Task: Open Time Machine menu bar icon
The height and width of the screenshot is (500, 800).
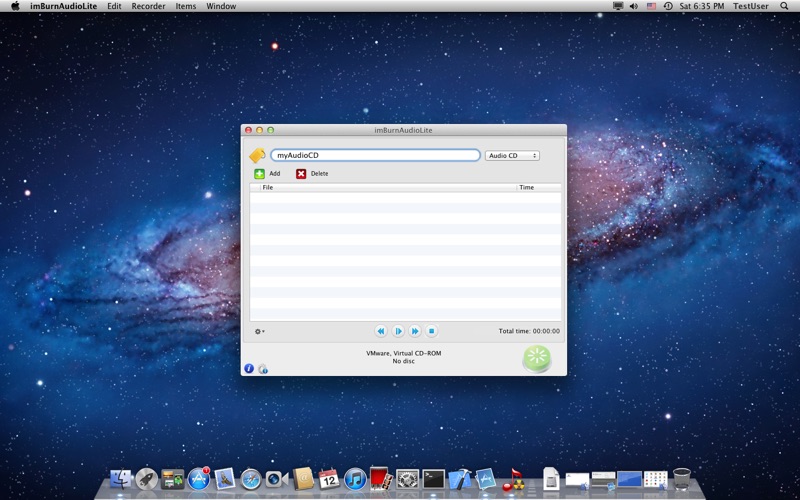Action: pos(668,6)
